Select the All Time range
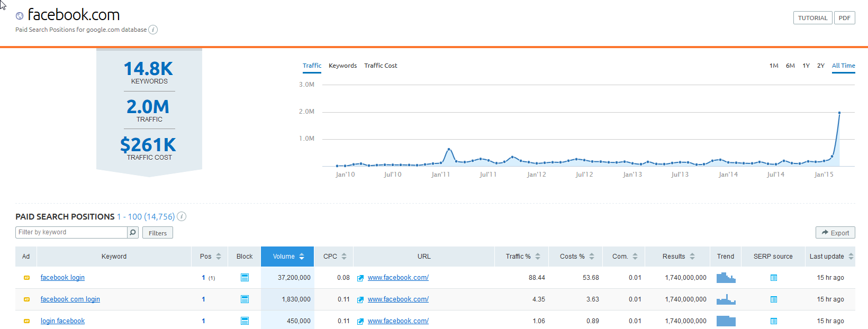 point(843,66)
